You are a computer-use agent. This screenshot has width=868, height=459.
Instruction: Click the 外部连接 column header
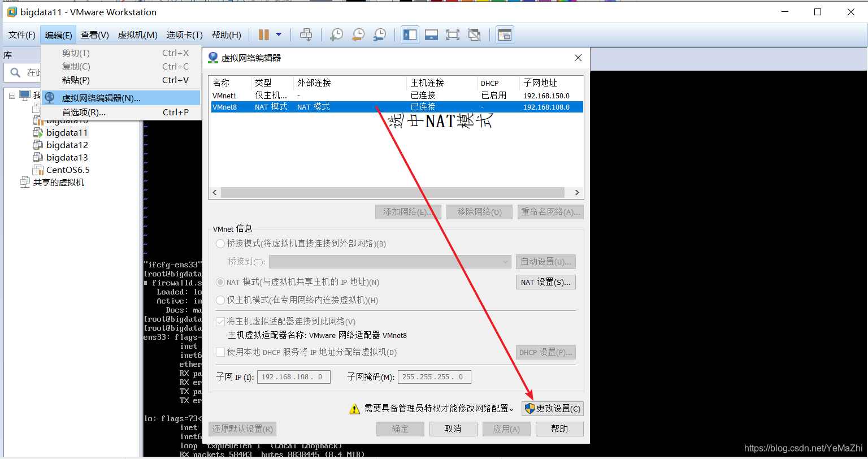350,83
